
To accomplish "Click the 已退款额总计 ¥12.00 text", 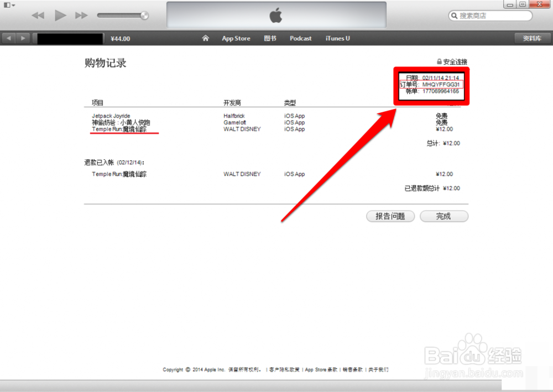I will click(x=432, y=188).
